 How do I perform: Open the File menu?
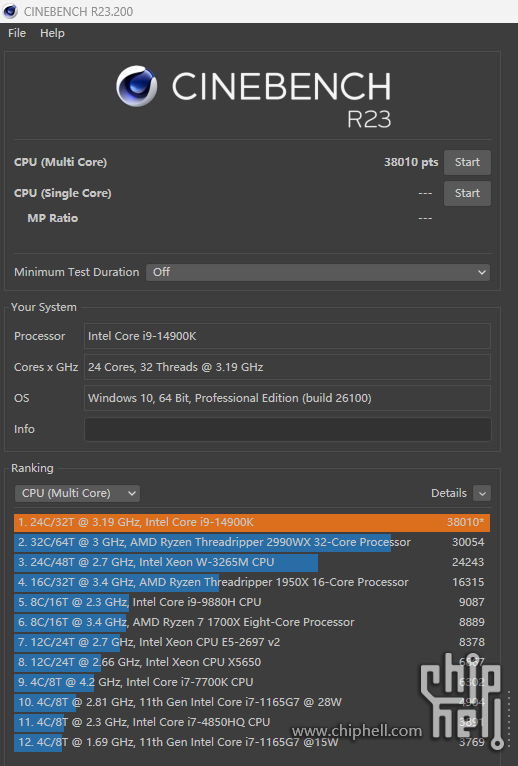click(x=17, y=33)
